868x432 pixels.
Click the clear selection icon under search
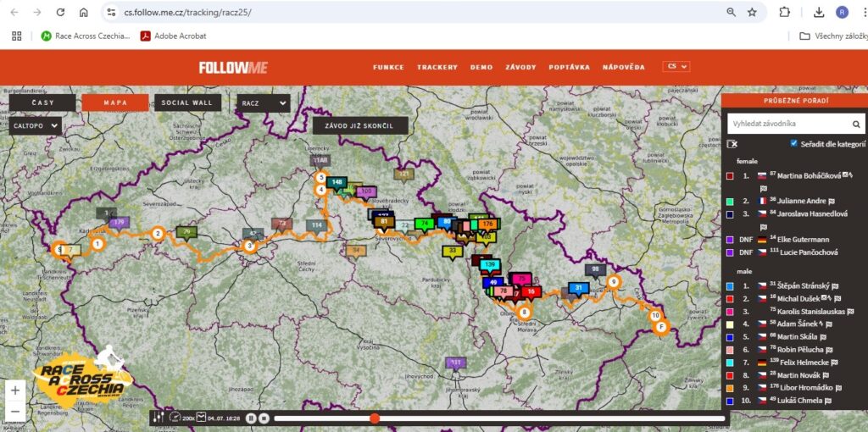pos(732,144)
